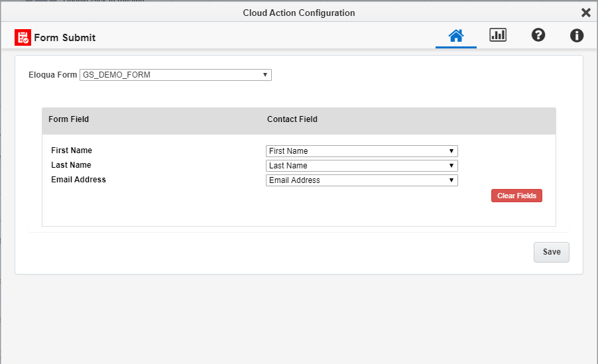The width and height of the screenshot is (598, 364).
Task: Open the Email Address contact field dropdown
Action: [361, 180]
